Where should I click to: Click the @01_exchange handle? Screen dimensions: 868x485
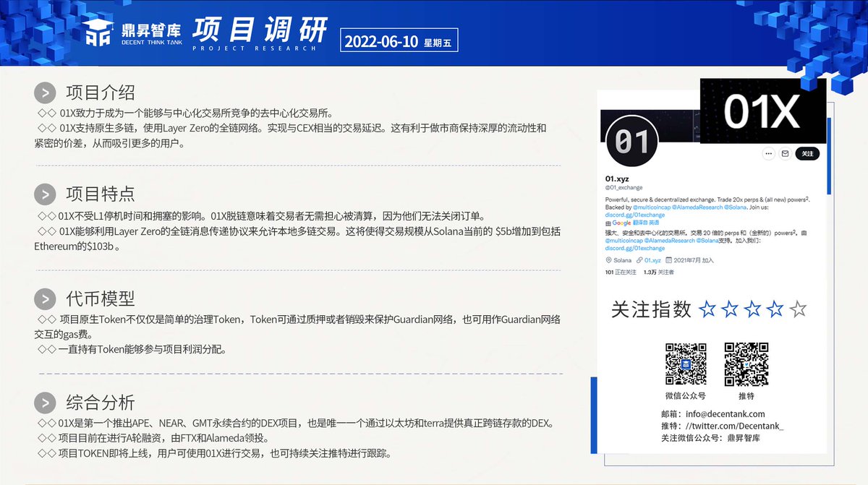pyautogui.click(x=624, y=188)
